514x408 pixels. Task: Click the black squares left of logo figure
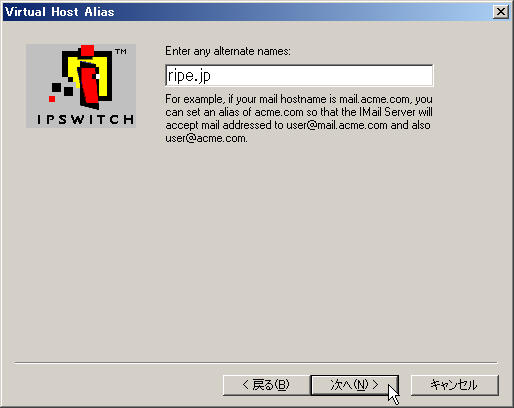click(x=62, y=89)
